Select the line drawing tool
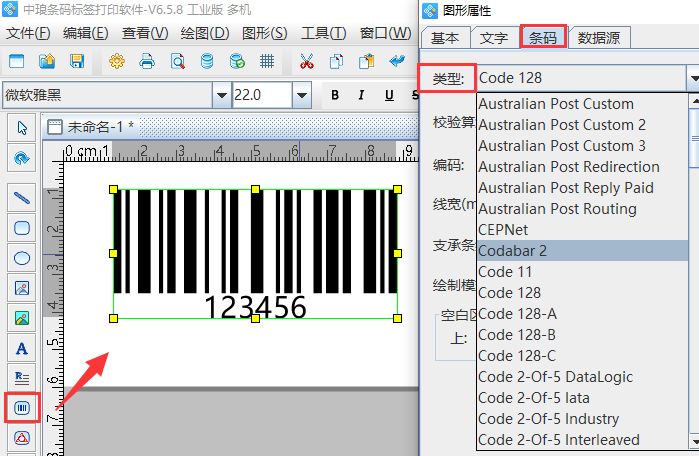 click(22, 197)
